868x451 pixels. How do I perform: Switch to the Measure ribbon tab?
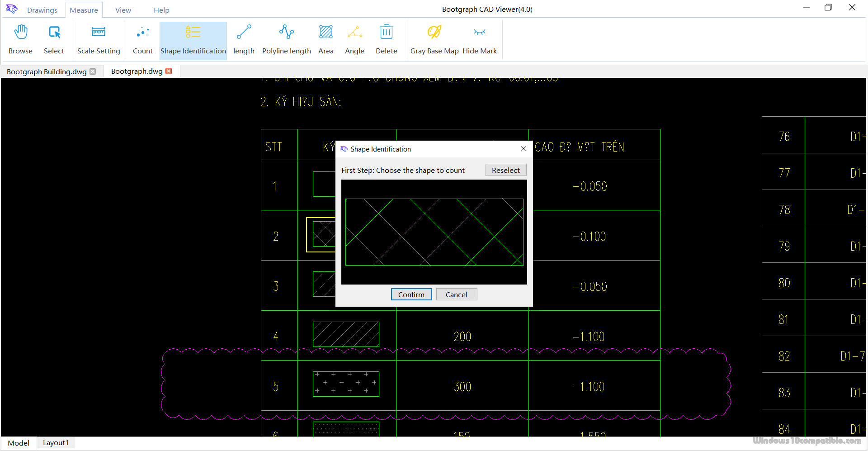(x=84, y=10)
